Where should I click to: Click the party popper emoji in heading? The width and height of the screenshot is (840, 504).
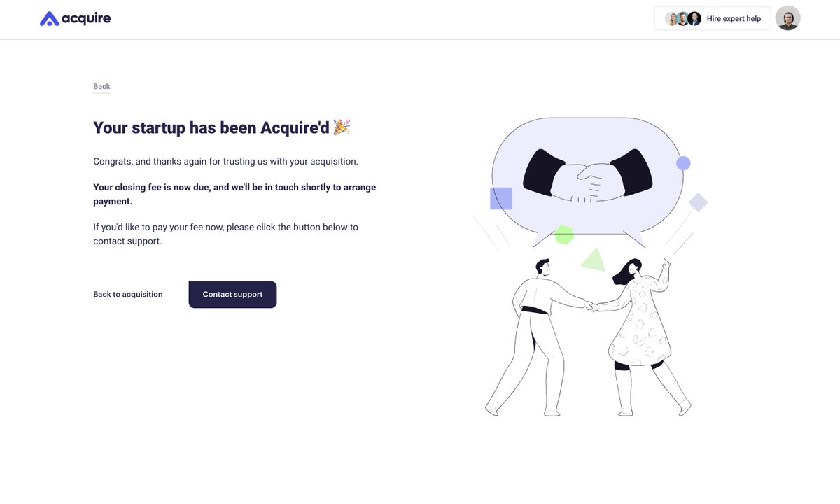click(x=342, y=127)
